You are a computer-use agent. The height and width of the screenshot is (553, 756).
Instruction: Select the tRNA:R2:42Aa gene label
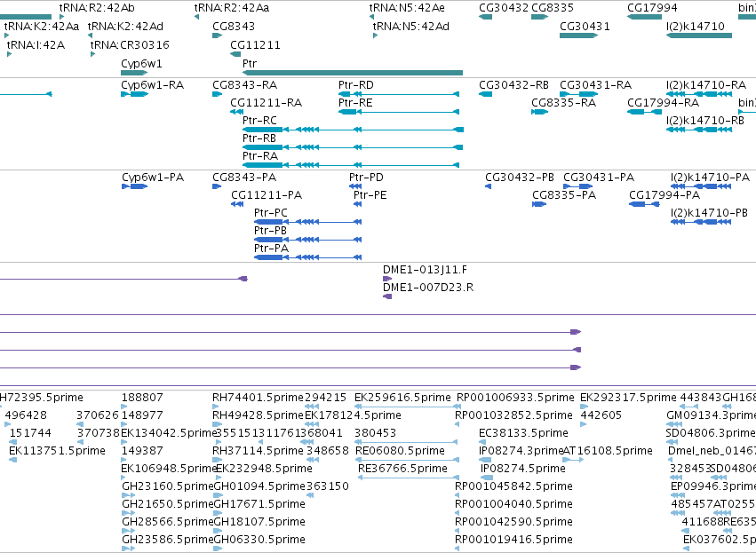(232, 8)
